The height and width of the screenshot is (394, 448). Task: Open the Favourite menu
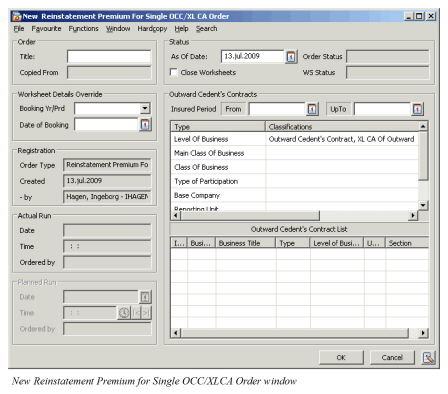coord(46,29)
